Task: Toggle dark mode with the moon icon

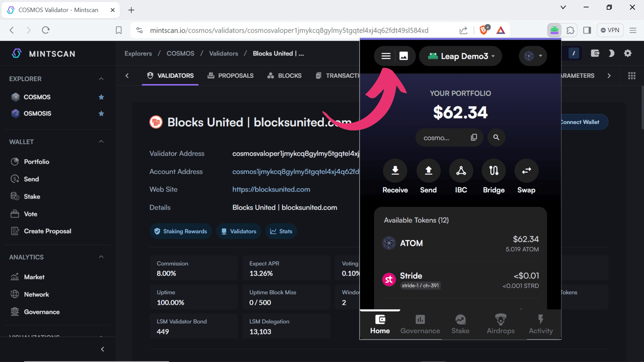Action: (x=611, y=53)
